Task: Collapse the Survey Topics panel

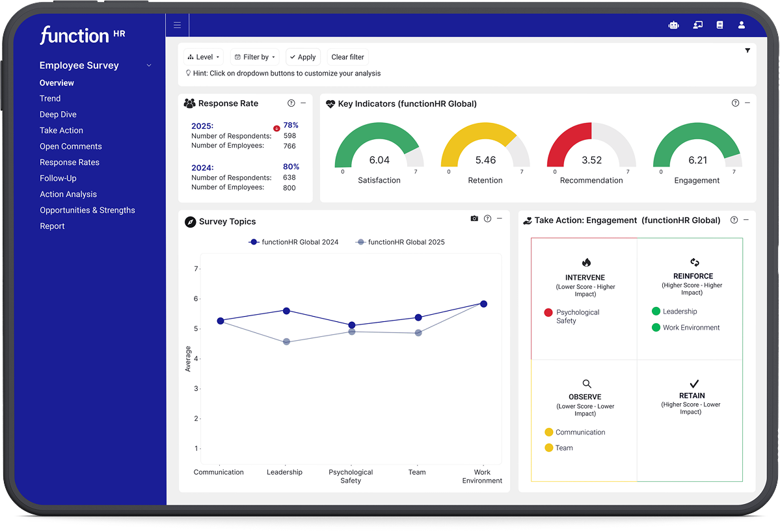Action: (500, 219)
